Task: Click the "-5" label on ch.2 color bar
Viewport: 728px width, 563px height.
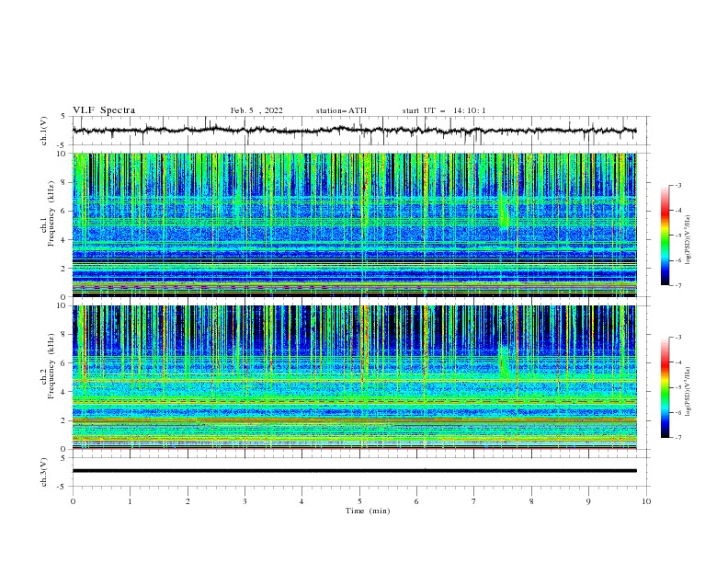Action: tap(678, 388)
